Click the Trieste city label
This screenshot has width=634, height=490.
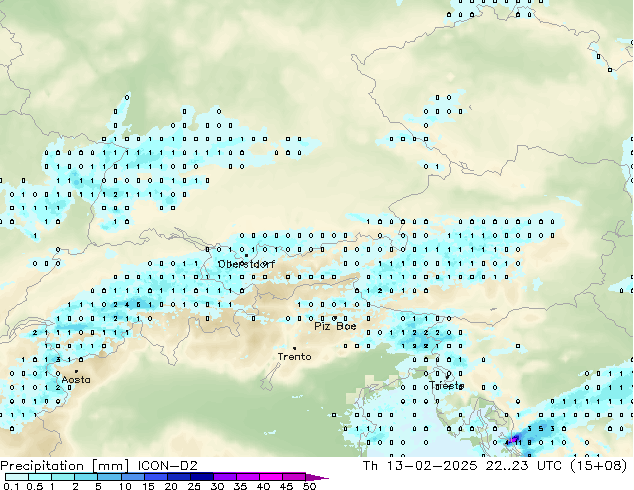tap(446, 385)
